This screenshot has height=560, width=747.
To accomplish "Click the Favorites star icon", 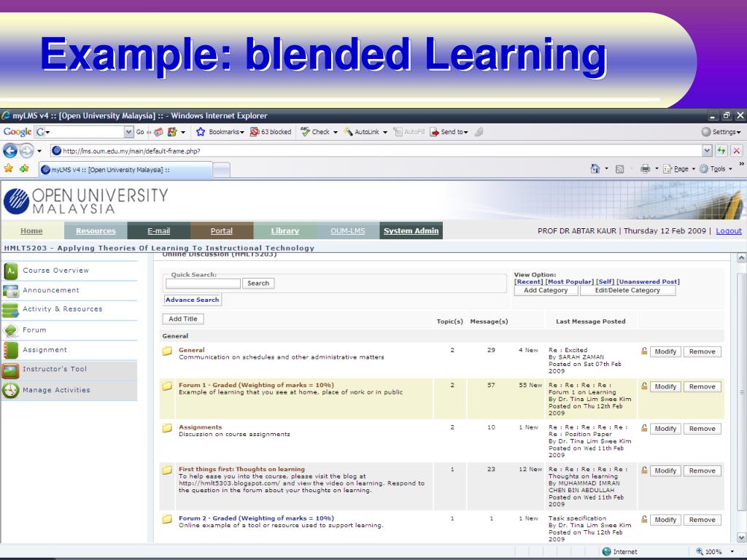I will (x=8, y=168).
